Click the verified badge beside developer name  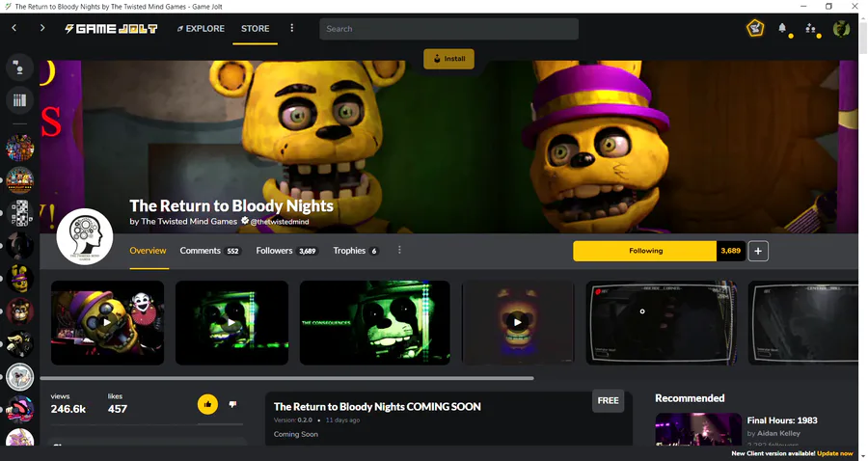tap(245, 221)
